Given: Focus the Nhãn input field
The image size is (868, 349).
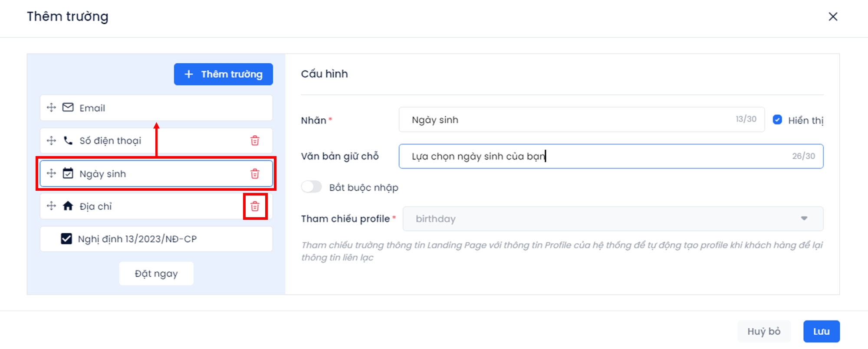Looking at the screenshot, I should pos(582,120).
